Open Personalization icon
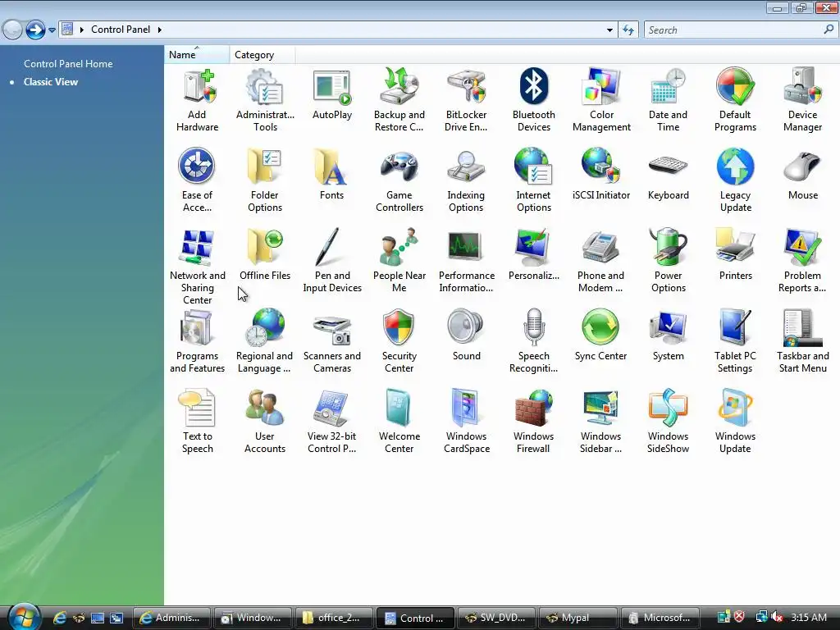This screenshot has height=630, width=840. click(x=533, y=255)
